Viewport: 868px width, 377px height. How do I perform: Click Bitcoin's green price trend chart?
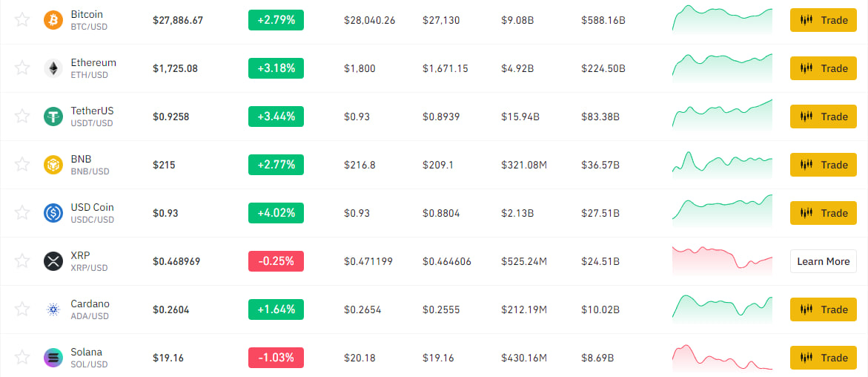pos(722,19)
